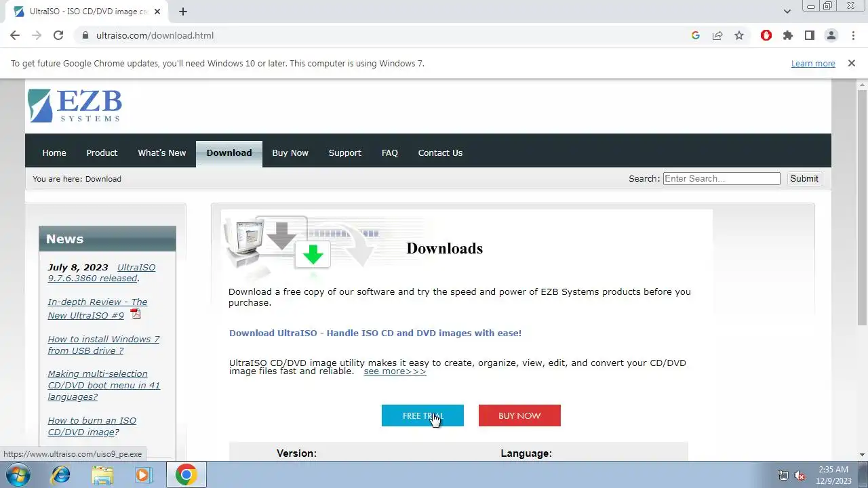The width and height of the screenshot is (868, 488).
Task: Click the July 8, 2023 news date
Action: [x=78, y=267]
